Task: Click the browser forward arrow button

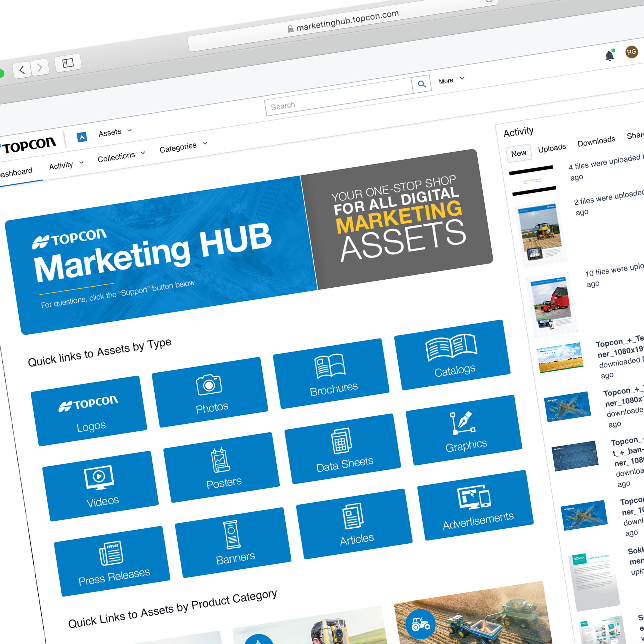Action: pos(40,67)
